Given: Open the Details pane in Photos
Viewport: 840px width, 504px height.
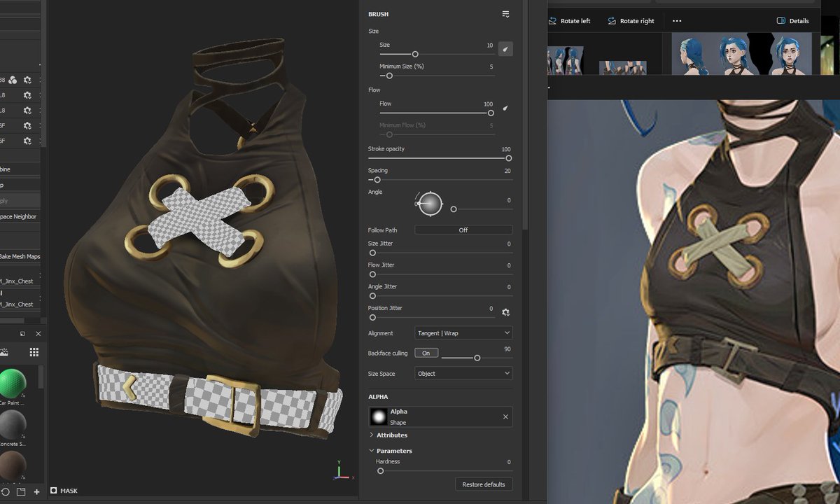Looking at the screenshot, I should 792,21.
